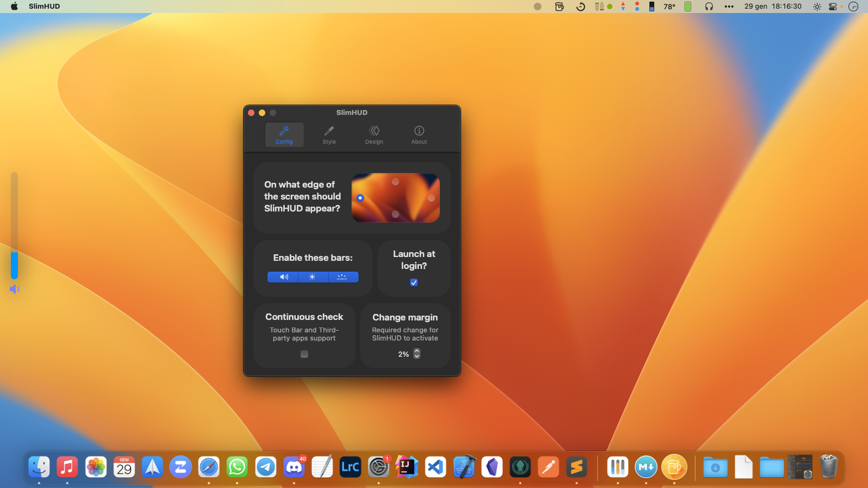Screen dimensions: 868x488
Task: Click the sun brightness menu bar icon
Action: [817, 7]
